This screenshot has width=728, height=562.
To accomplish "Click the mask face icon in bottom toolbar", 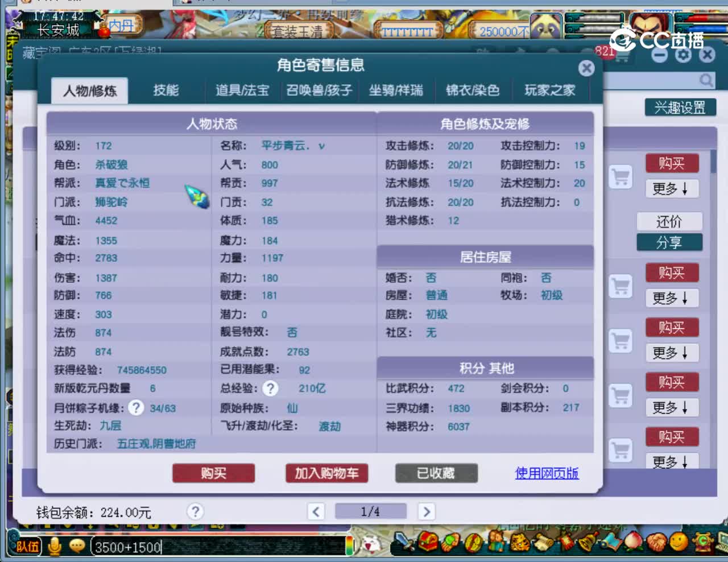I will (x=520, y=542).
